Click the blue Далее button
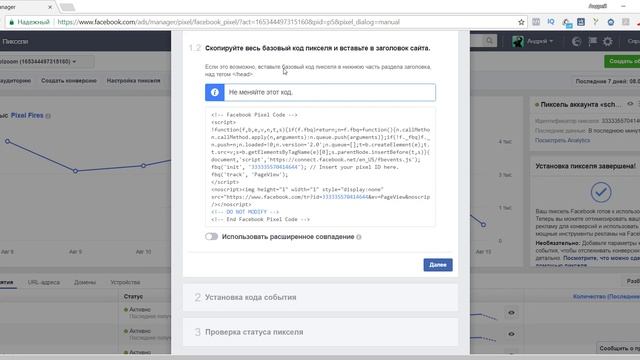This screenshot has height=360, width=640. click(438, 265)
